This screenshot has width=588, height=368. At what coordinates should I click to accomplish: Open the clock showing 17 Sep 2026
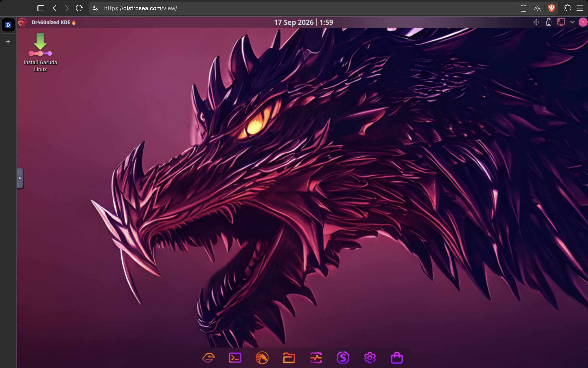(303, 22)
